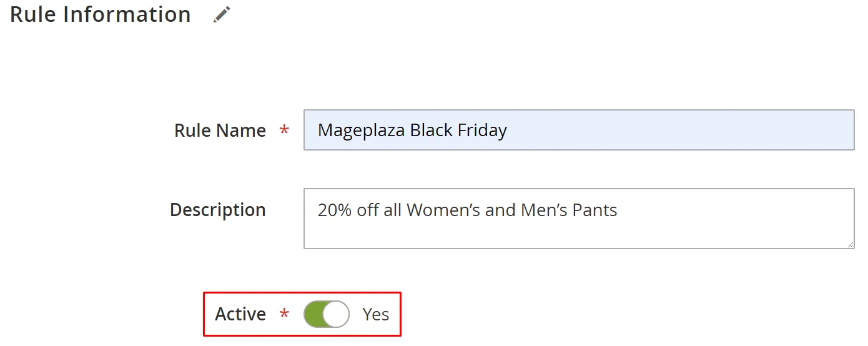Click the red asterisk beside Rule Name
The height and width of the screenshot is (346, 868).
[x=284, y=131]
